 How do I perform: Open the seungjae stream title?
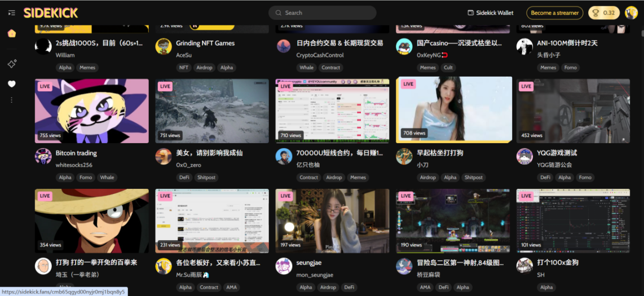click(310, 263)
